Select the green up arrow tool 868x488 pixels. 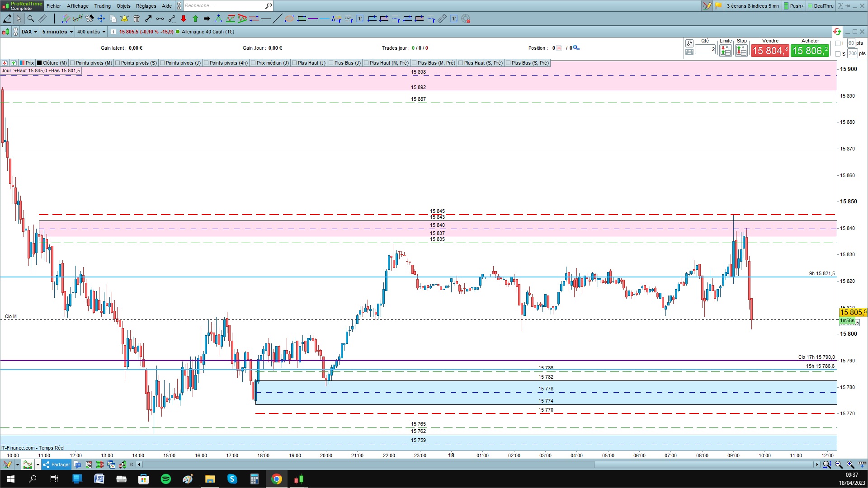195,19
